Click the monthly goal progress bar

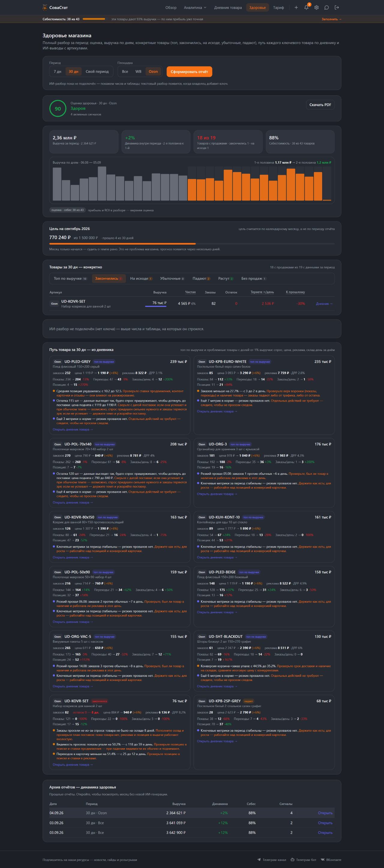pos(192,243)
